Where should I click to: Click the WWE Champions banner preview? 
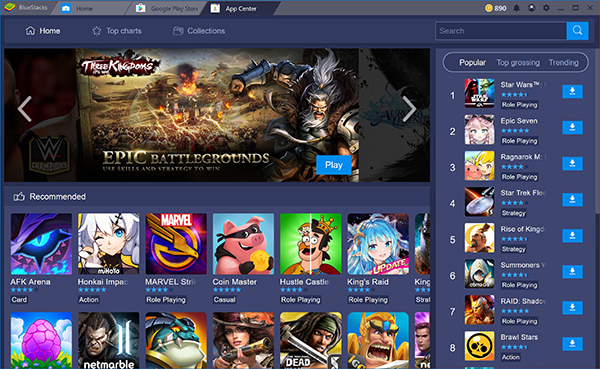click(x=40, y=115)
